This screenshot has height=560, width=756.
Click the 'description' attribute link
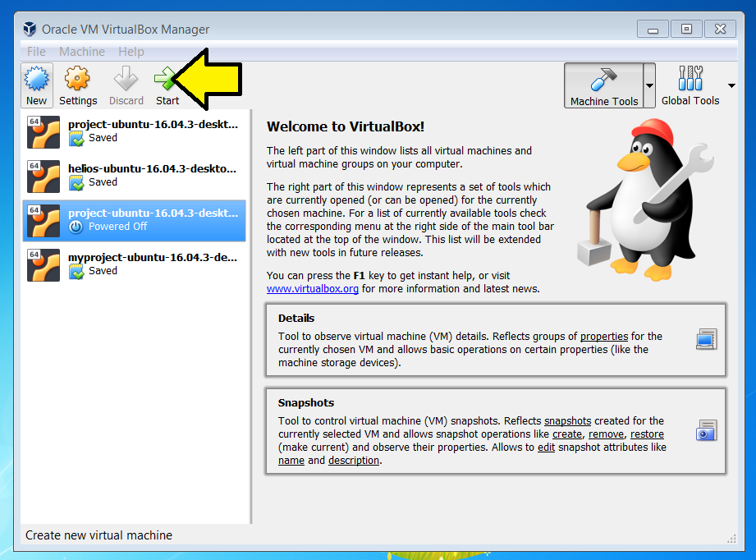354,460
